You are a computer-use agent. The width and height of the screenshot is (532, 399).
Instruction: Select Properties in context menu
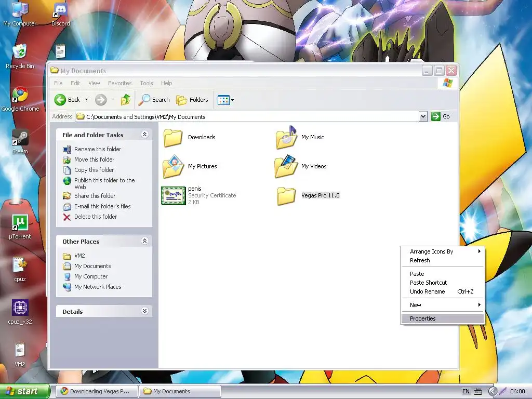pos(443,318)
